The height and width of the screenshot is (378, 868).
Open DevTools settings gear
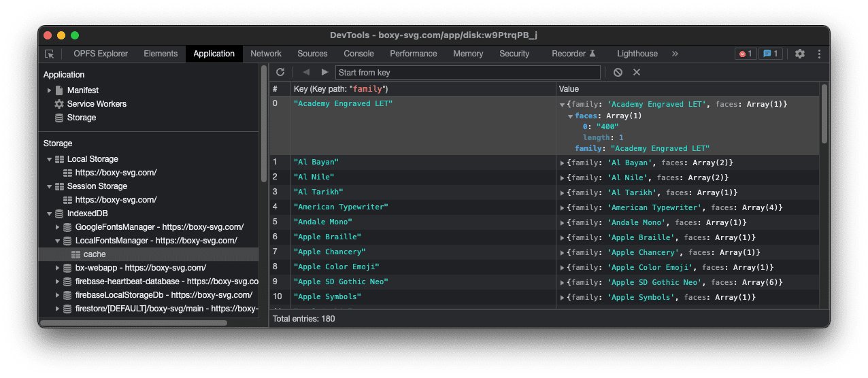[800, 54]
